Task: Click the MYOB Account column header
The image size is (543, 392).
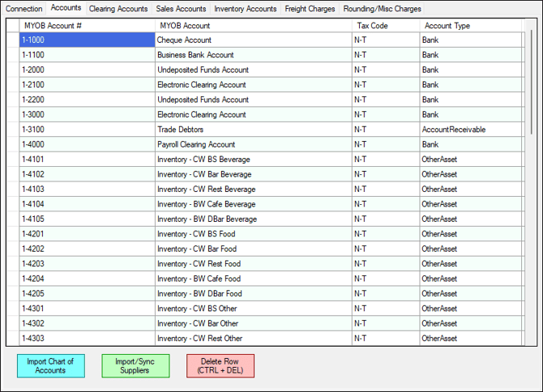Action: (x=253, y=26)
